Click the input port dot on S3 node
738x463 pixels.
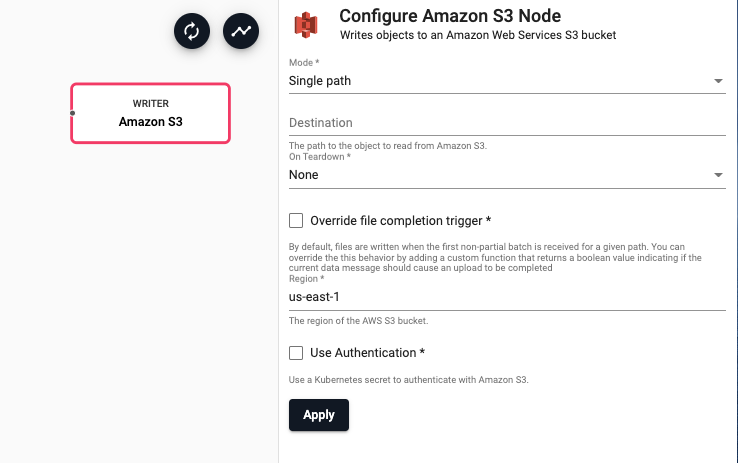click(x=73, y=113)
